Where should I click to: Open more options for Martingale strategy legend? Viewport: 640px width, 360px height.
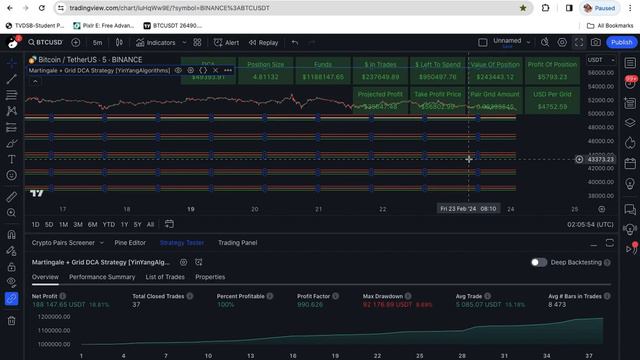tap(228, 70)
